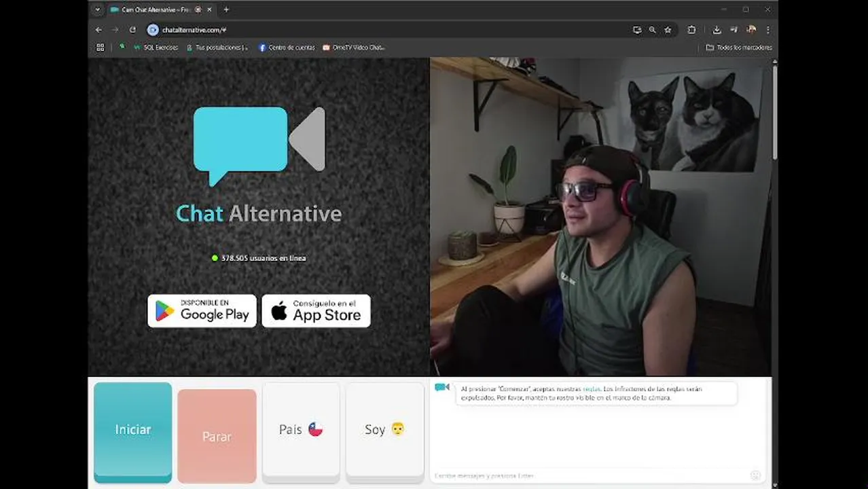Open the SQL Exercises bookmark

click(156, 48)
